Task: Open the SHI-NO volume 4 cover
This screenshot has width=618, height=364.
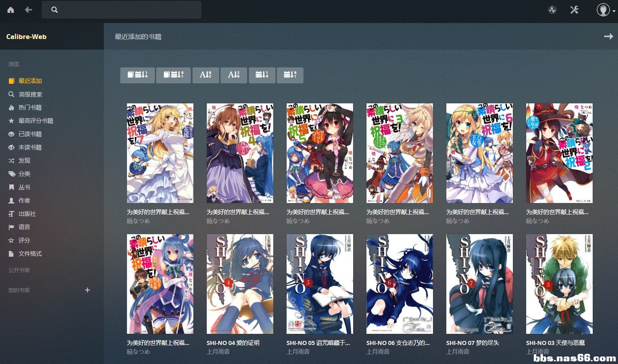Action: 240,284
